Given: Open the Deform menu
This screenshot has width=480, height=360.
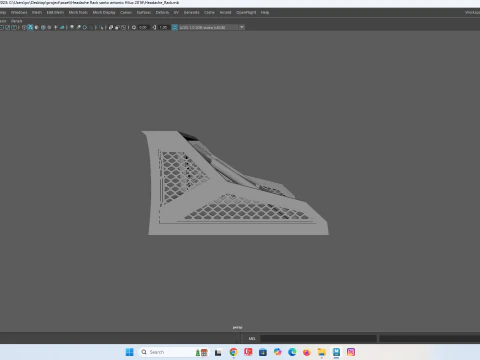Looking at the screenshot, I should pos(162,12).
